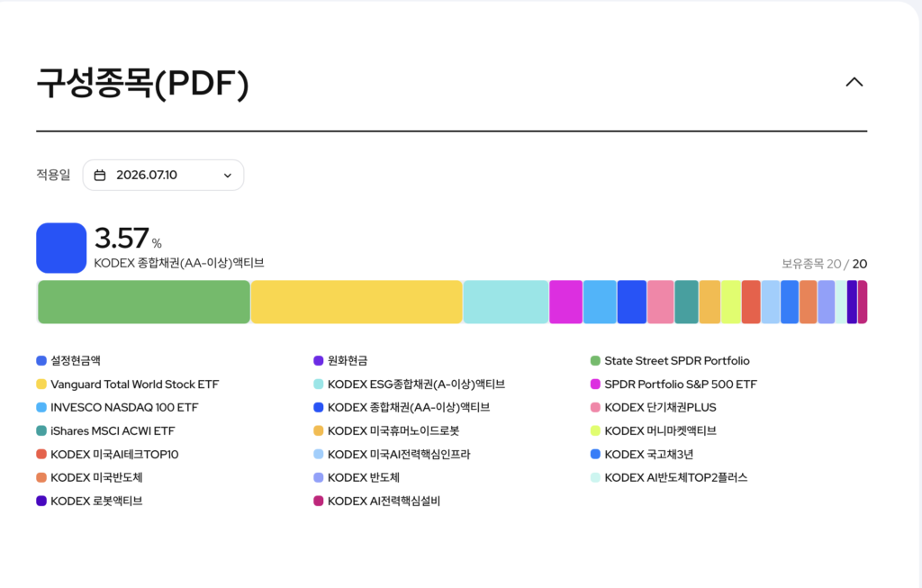Click the SPDR Portfolio S&P 500 ETF legend entry
This screenshot has height=588, width=922.
pos(673,384)
